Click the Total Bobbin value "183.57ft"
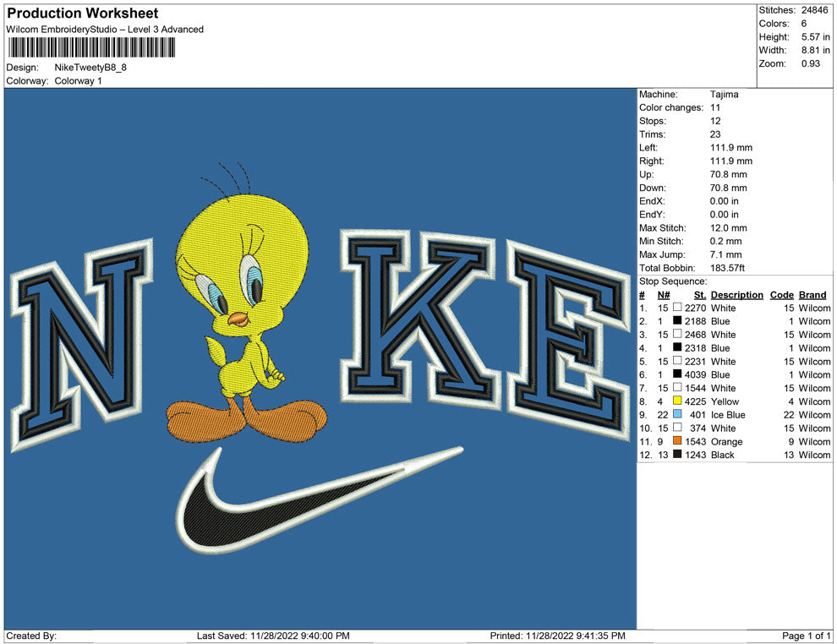 (727, 267)
